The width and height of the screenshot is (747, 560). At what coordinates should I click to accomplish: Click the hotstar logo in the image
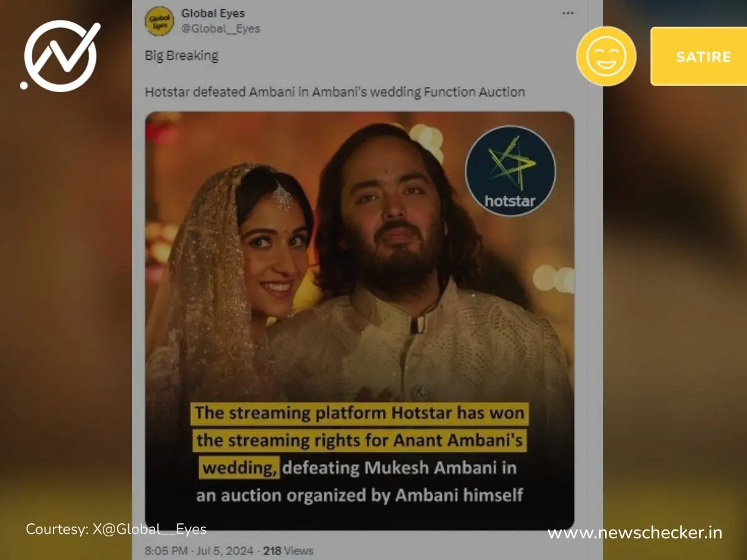pos(510,170)
